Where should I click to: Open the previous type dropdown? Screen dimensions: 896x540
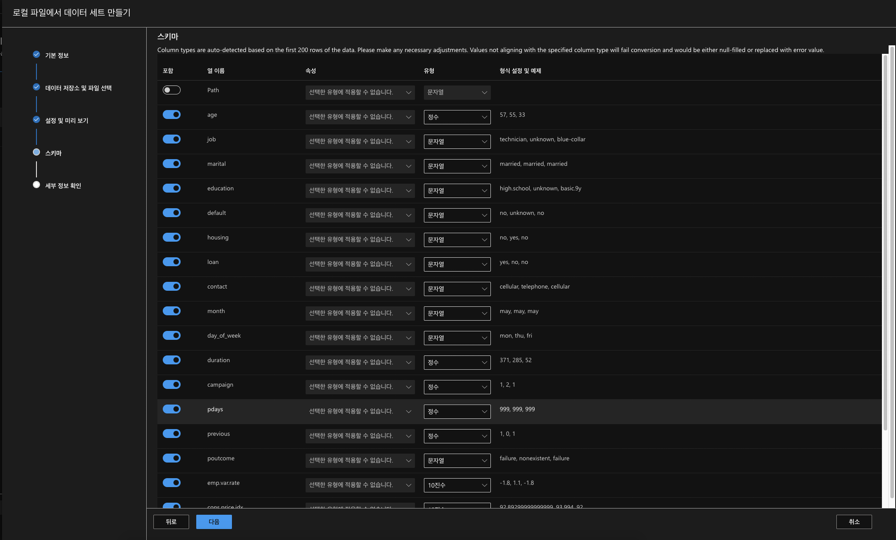[x=457, y=437]
